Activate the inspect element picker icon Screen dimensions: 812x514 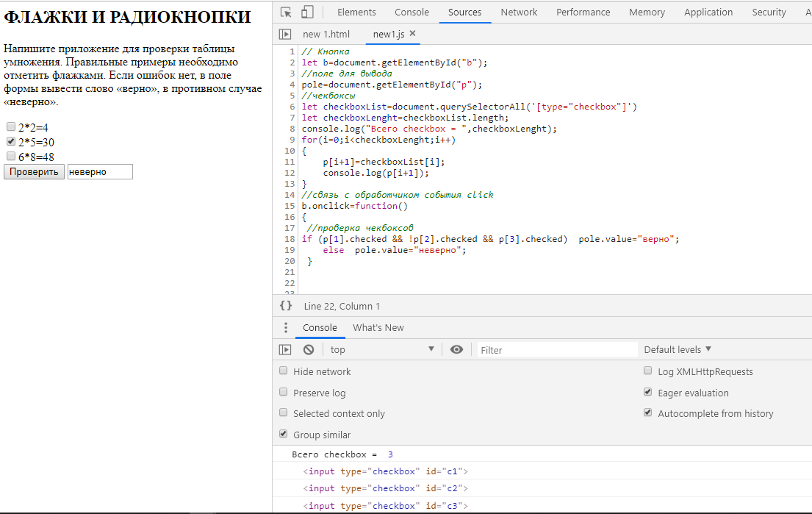[x=286, y=12]
